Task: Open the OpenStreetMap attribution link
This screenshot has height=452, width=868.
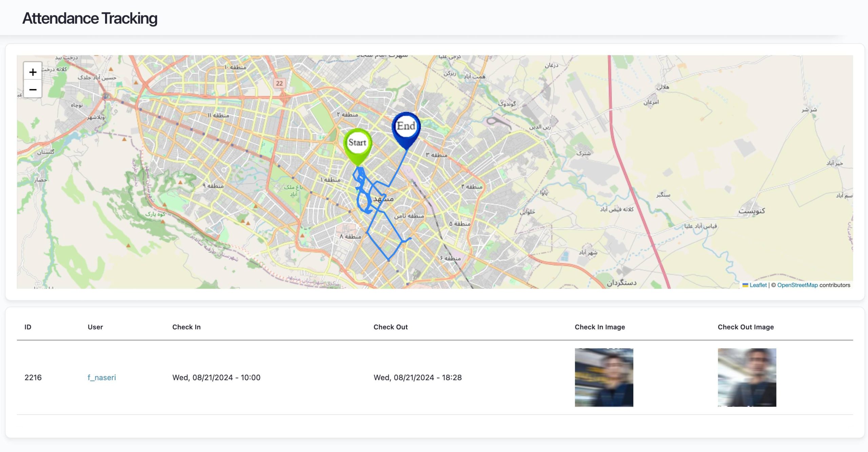Action: (797, 285)
